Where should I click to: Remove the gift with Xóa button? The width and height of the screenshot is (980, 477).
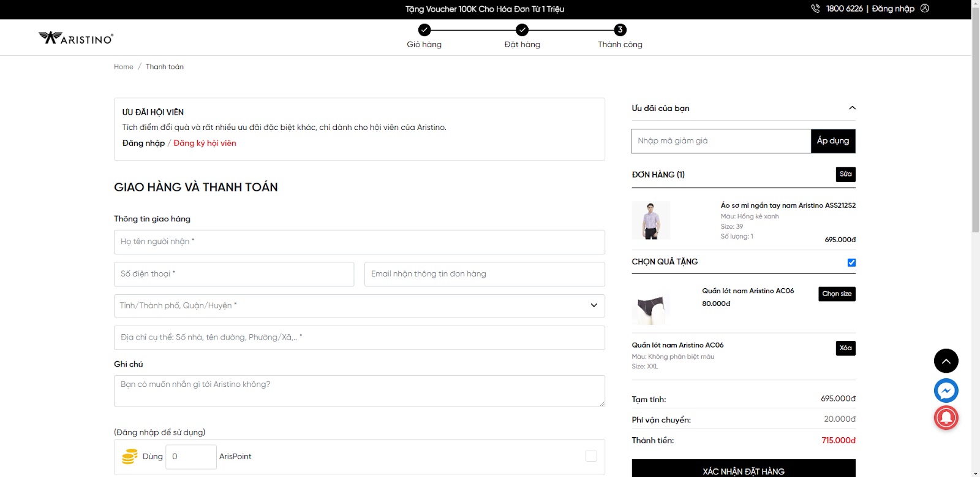point(846,348)
